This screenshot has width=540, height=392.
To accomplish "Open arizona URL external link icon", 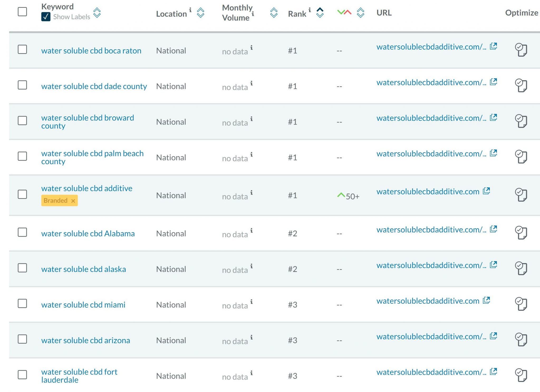I will pyautogui.click(x=493, y=336).
